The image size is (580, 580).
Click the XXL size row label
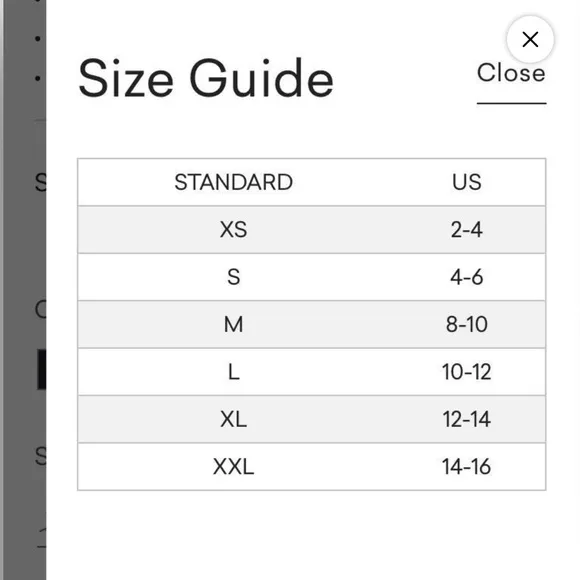[233, 466]
